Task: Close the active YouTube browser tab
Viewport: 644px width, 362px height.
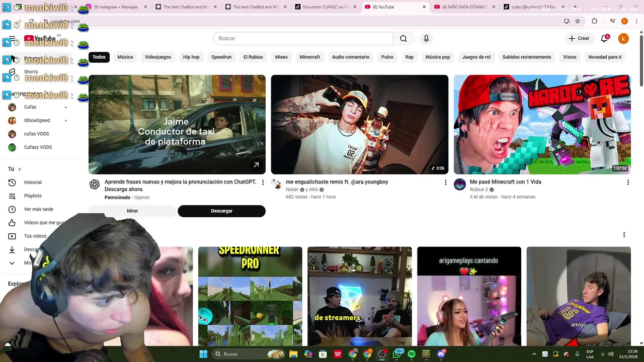Action: click(x=424, y=7)
